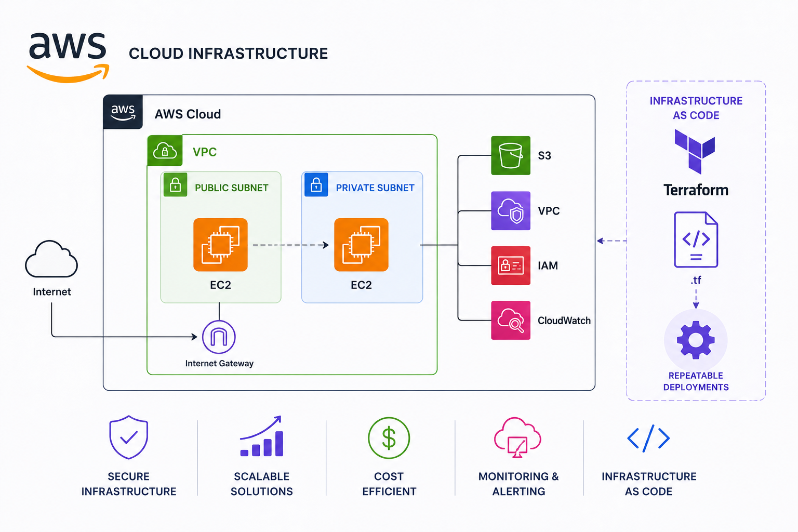
Task: Select the purple VPC shield icon
Action: pos(511,210)
